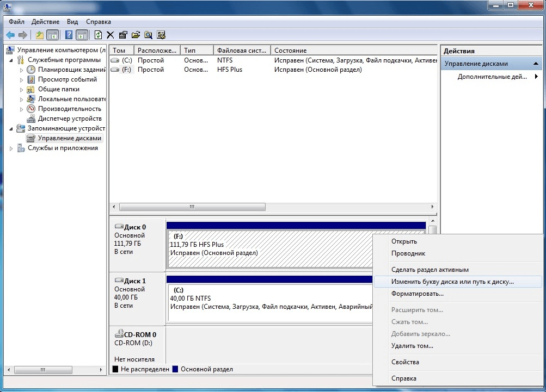This screenshot has width=546, height=392.
Task: Click the blue Back arrow in toolbar
Action: (x=11, y=35)
